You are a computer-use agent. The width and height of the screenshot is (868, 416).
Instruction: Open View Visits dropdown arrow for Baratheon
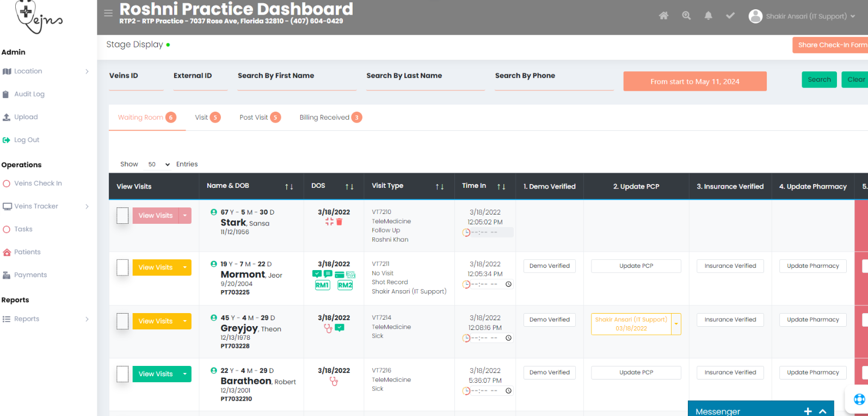[x=185, y=374]
